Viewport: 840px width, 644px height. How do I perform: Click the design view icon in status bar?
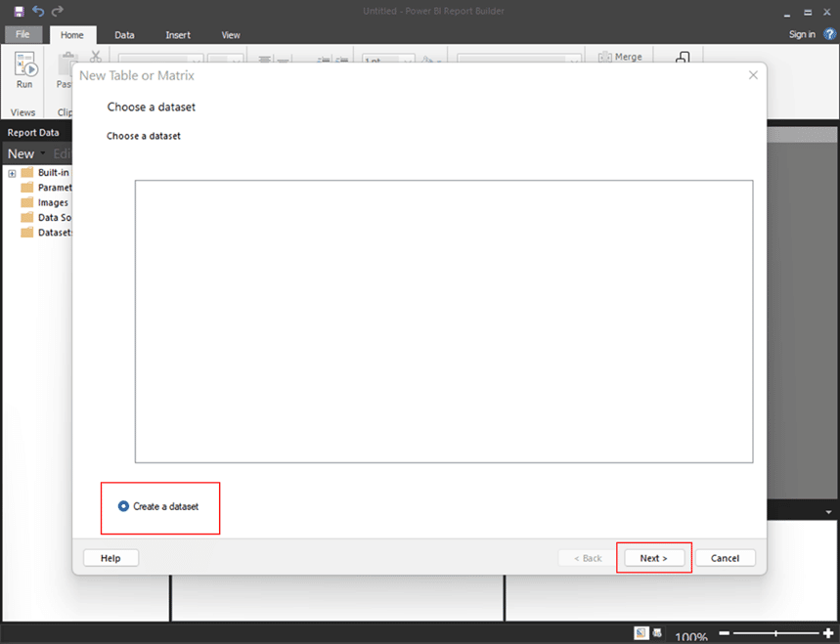(x=641, y=632)
